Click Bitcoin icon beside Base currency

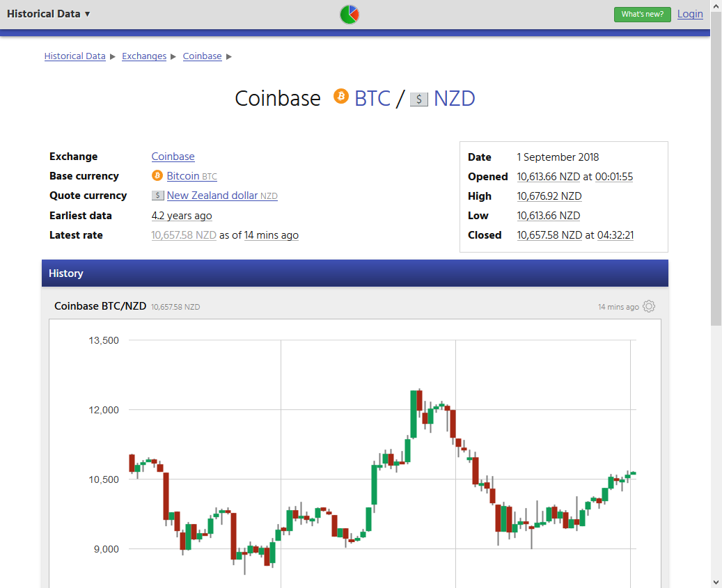[x=157, y=176]
